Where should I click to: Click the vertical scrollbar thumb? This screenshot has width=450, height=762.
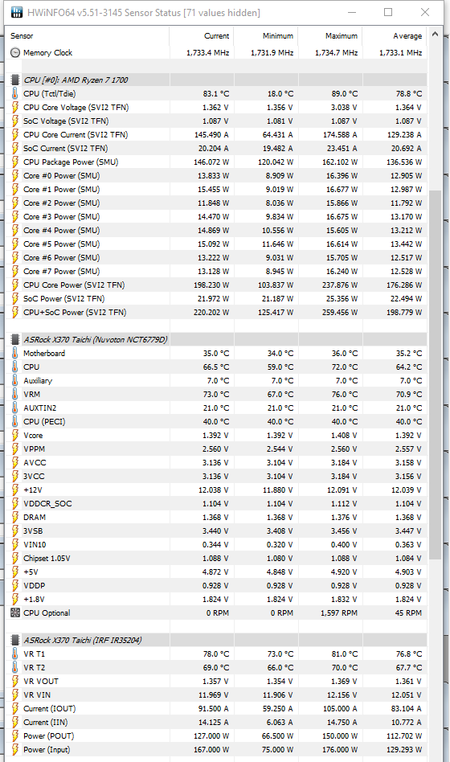coord(434,374)
